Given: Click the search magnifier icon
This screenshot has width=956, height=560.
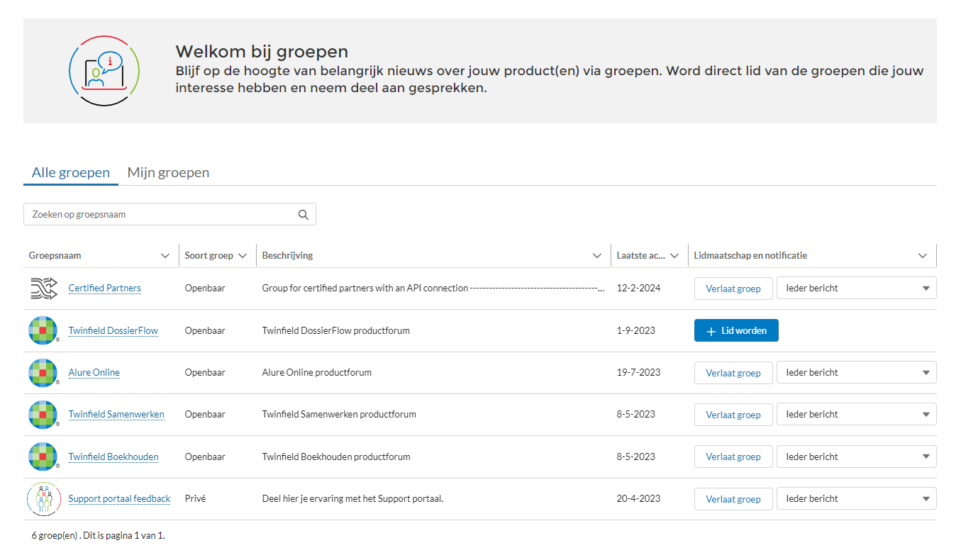Looking at the screenshot, I should coord(304,215).
